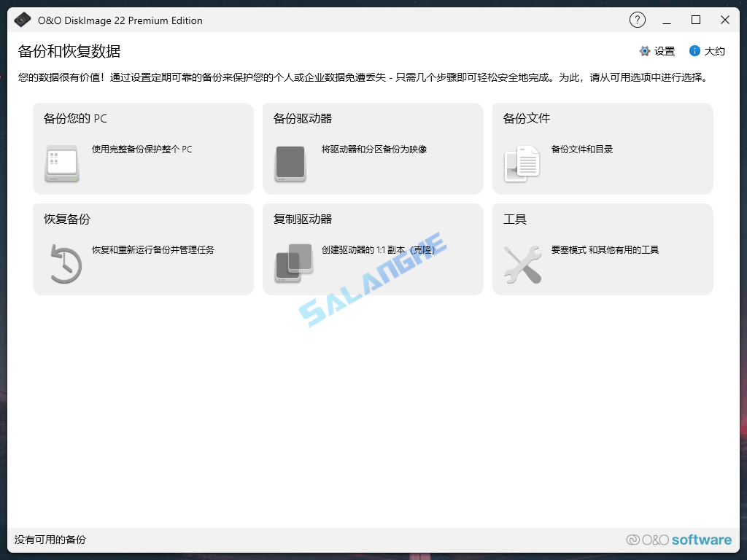Select the 复制驱动器 clone drive icon
Image resolution: width=747 pixels, height=560 pixels.
[292, 263]
